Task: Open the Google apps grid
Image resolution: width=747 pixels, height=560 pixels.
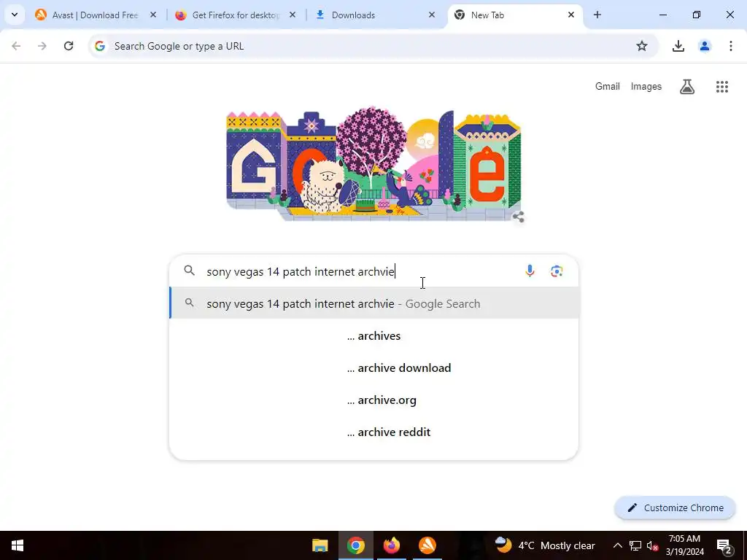Action: (722, 87)
